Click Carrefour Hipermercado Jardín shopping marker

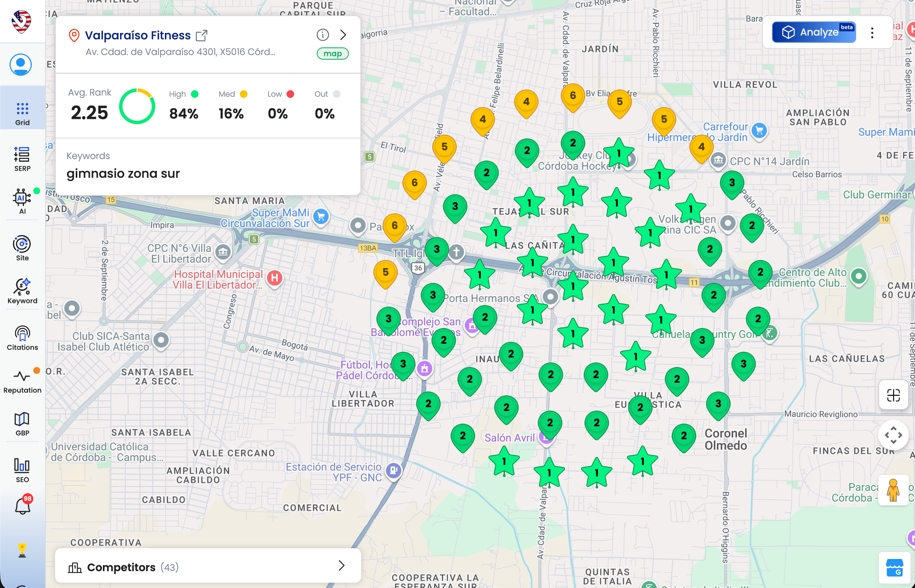point(759,131)
